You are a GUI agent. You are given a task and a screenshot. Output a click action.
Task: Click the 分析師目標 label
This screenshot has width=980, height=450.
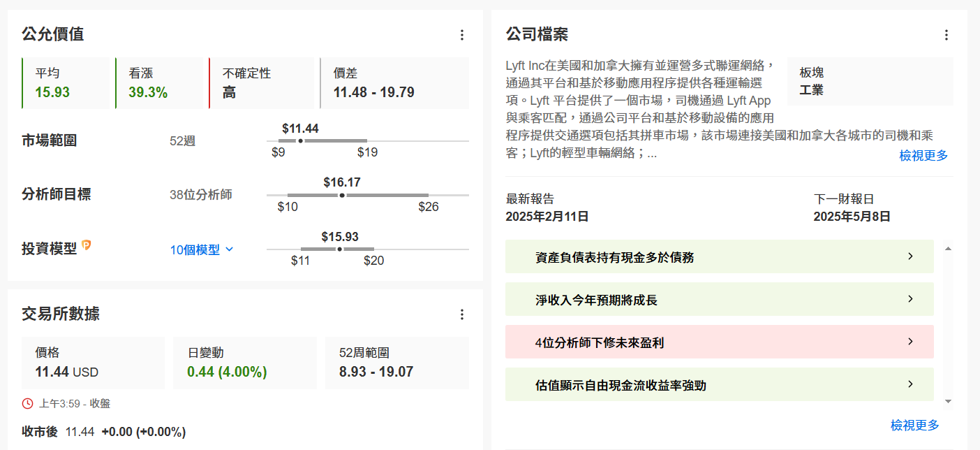point(57,194)
